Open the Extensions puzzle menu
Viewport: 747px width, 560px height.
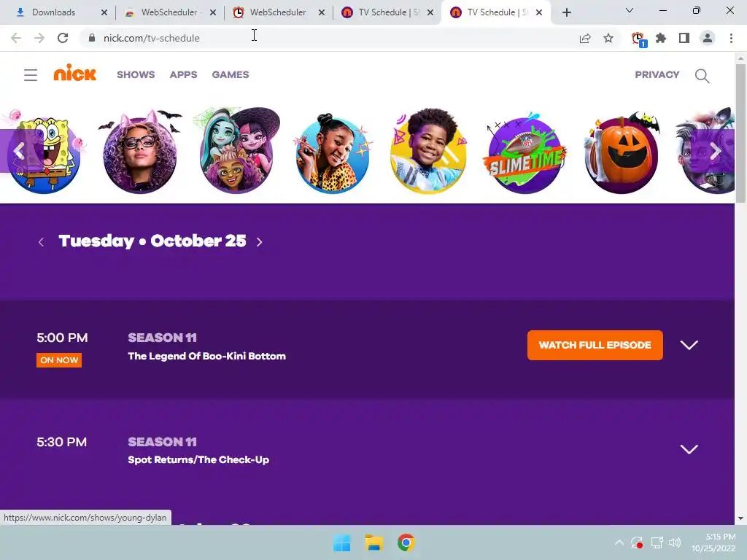click(x=661, y=38)
